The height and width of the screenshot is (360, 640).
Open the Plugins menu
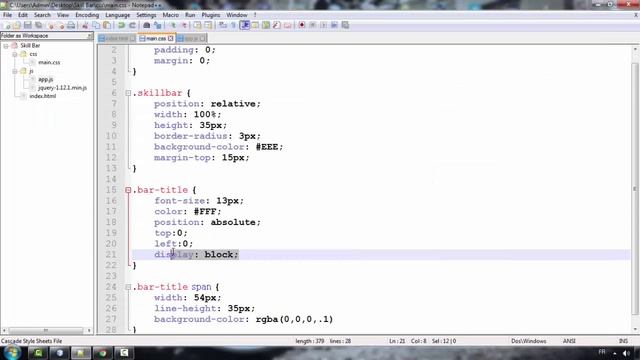[211, 15]
